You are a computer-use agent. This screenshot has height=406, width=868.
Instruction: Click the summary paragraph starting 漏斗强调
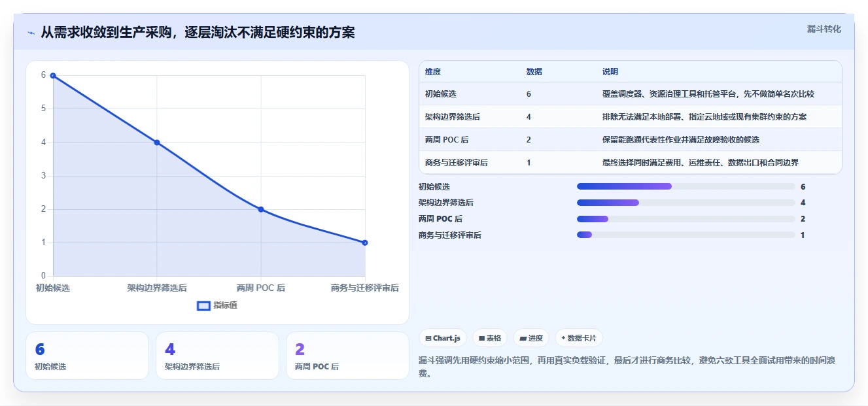click(x=626, y=367)
